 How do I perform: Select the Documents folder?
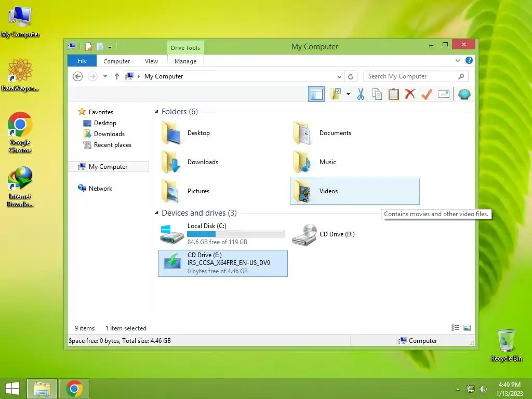354,133
